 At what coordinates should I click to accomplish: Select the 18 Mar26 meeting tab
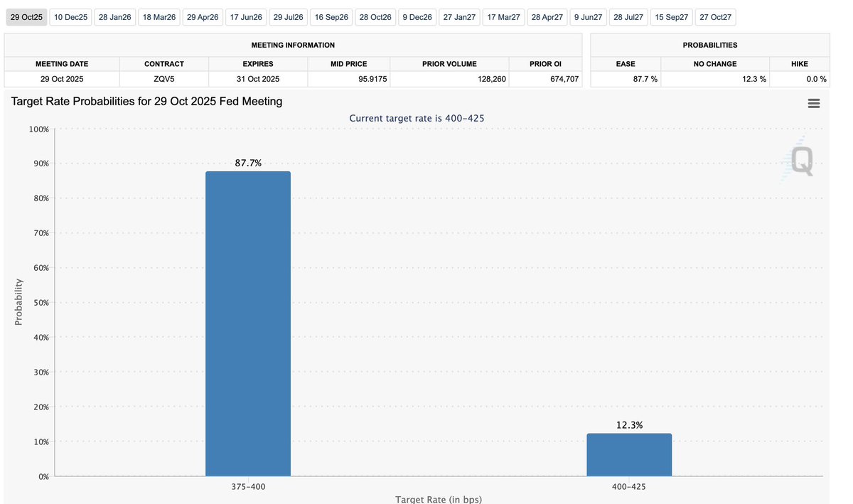(159, 17)
